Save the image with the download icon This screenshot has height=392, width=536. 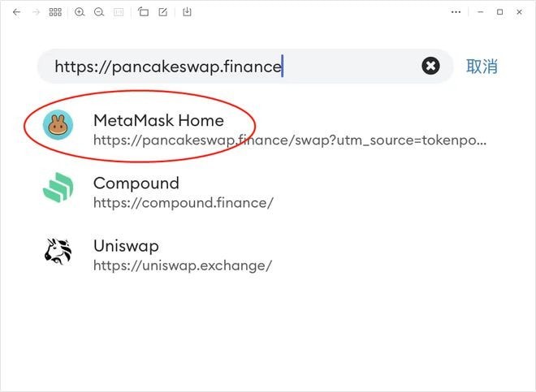[x=187, y=12]
